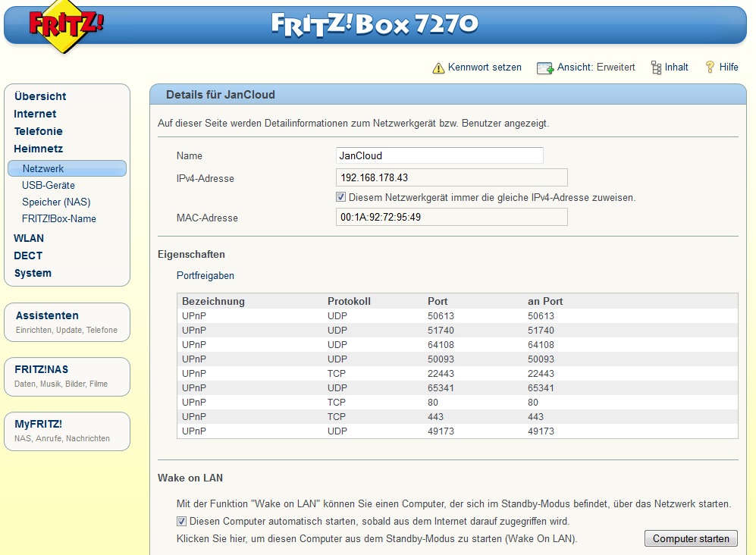The width and height of the screenshot is (756, 555).
Task: Open the WLAN menu section
Action: (x=29, y=238)
